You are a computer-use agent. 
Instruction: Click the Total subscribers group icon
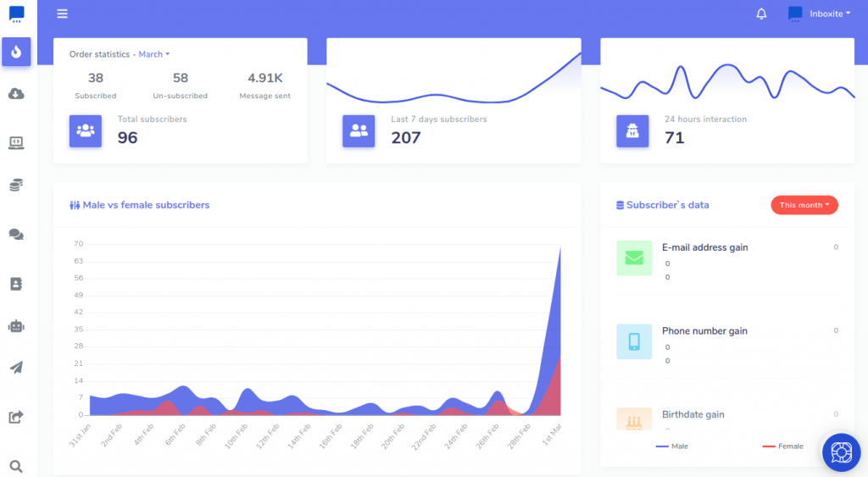pos(86,131)
